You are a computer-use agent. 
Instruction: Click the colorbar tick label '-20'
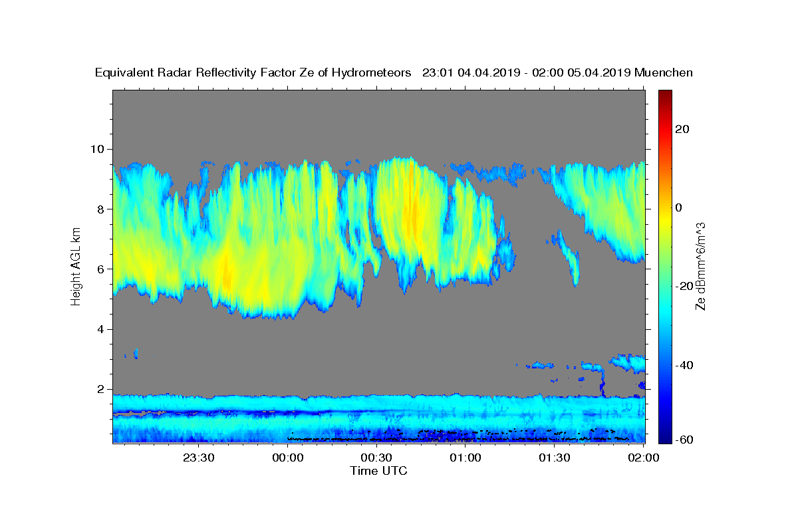coord(685,286)
